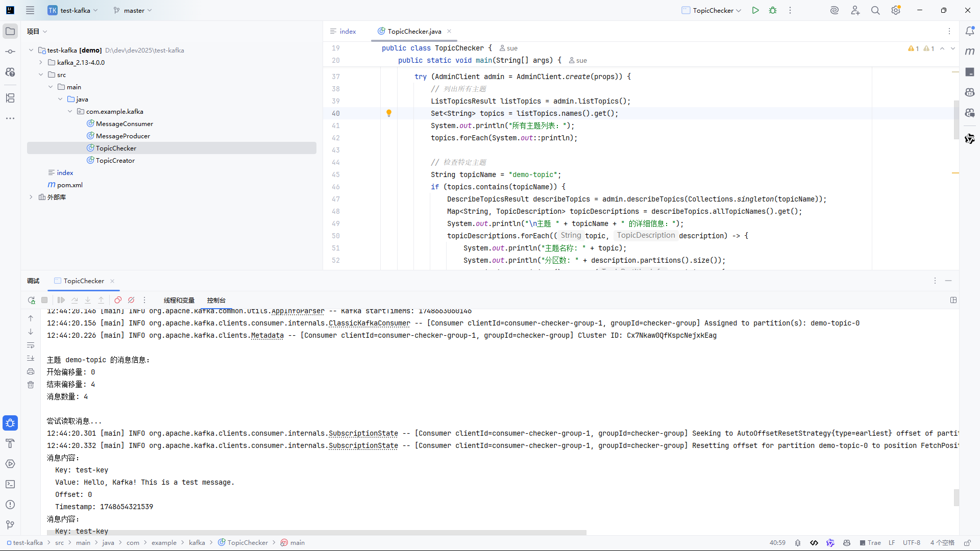Open Code With Me add-user icon
The width and height of the screenshot is (980, 551).
855,10
